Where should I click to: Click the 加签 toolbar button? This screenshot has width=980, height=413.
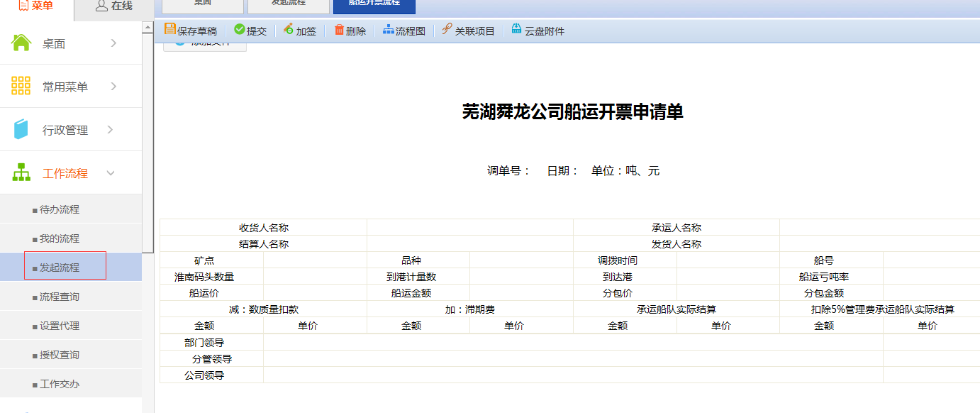point(300,31)
